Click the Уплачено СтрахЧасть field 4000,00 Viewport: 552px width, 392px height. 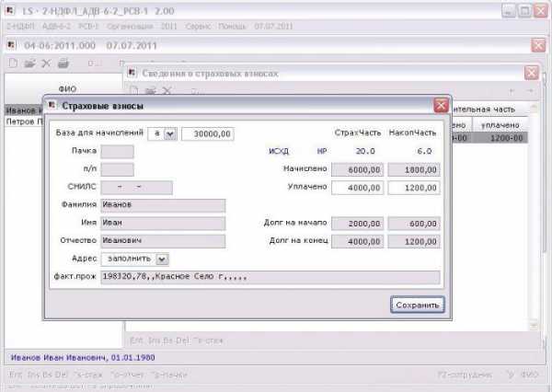(357, 187)
